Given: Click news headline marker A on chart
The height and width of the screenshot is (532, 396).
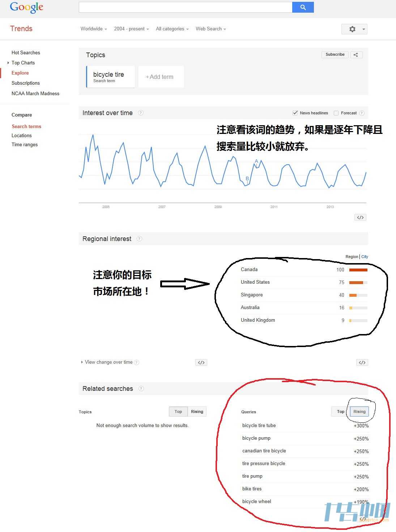Looking at the screenshot, I should point(256,161).
